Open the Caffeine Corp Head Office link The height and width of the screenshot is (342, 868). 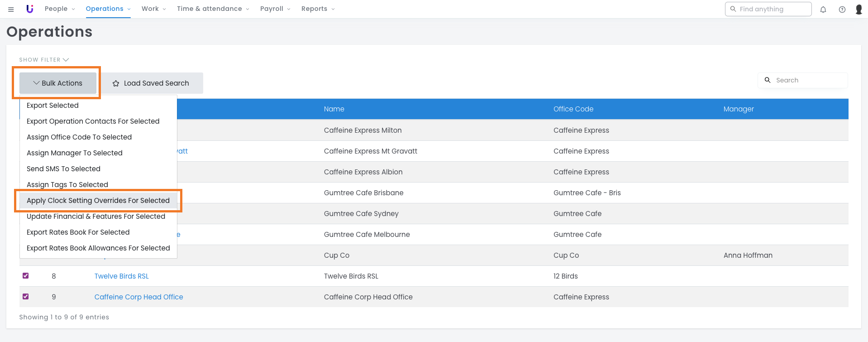click(x=138, y=297)
